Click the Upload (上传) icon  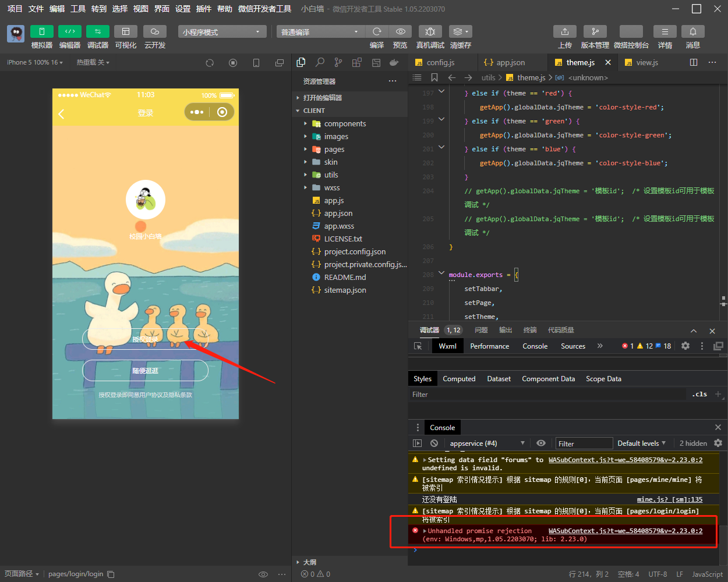(565, 31)
